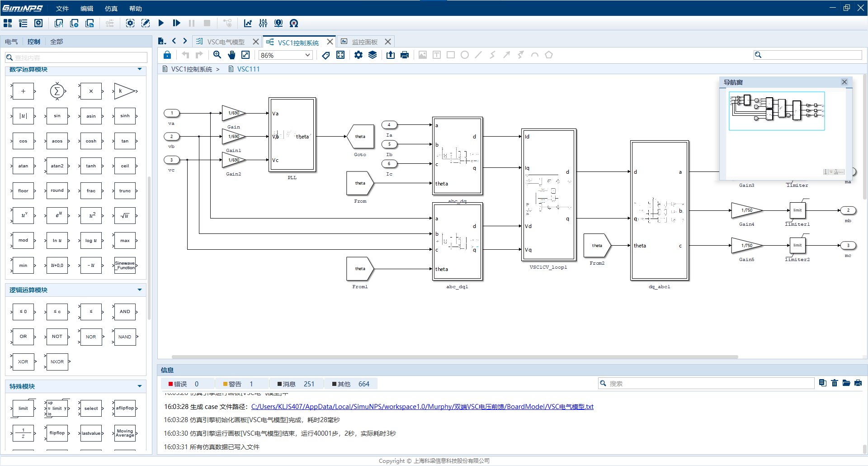Select the hand pan tool
Screen dimensions: 868x466
pos(231,55)
